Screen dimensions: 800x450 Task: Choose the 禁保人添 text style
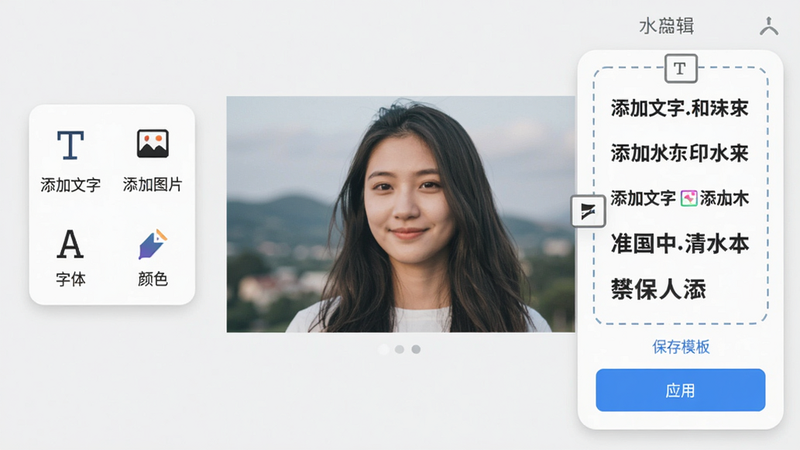point(658,289)
